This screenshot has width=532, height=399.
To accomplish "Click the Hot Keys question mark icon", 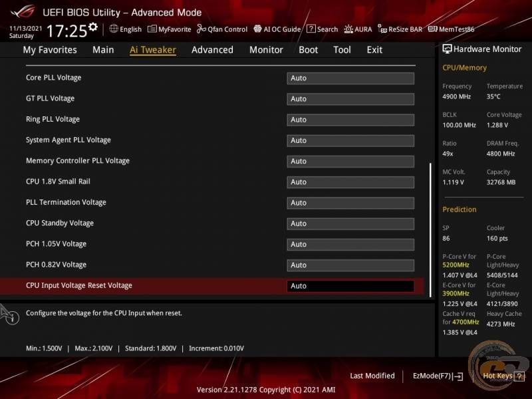I will click(x=519, y=376).
